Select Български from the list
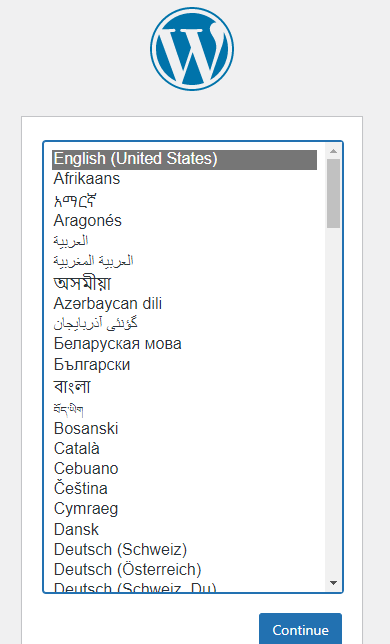 click(184, 365)
